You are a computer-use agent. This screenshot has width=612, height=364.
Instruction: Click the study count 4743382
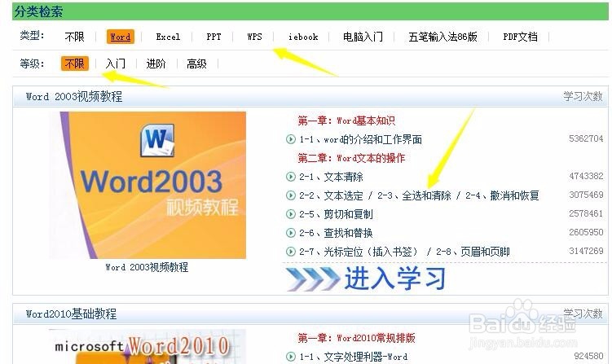[586, 176]
